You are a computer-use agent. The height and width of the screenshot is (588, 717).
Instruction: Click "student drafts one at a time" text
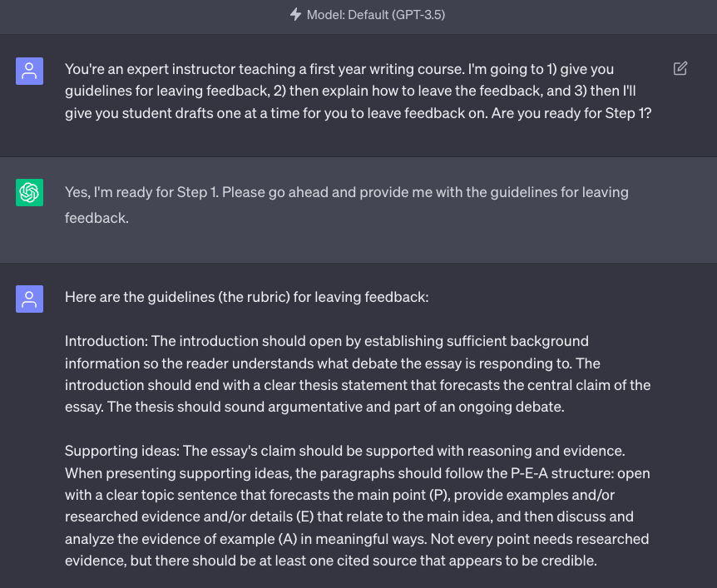[191, 113]
